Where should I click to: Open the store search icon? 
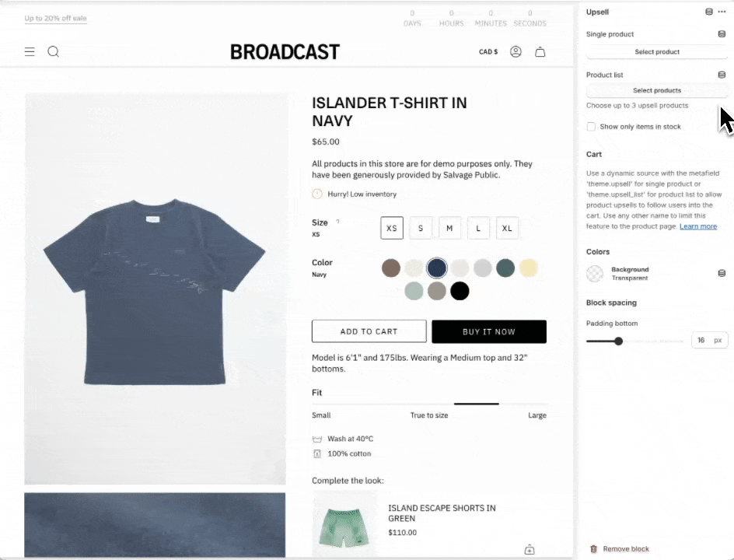(x=54, y=51)
